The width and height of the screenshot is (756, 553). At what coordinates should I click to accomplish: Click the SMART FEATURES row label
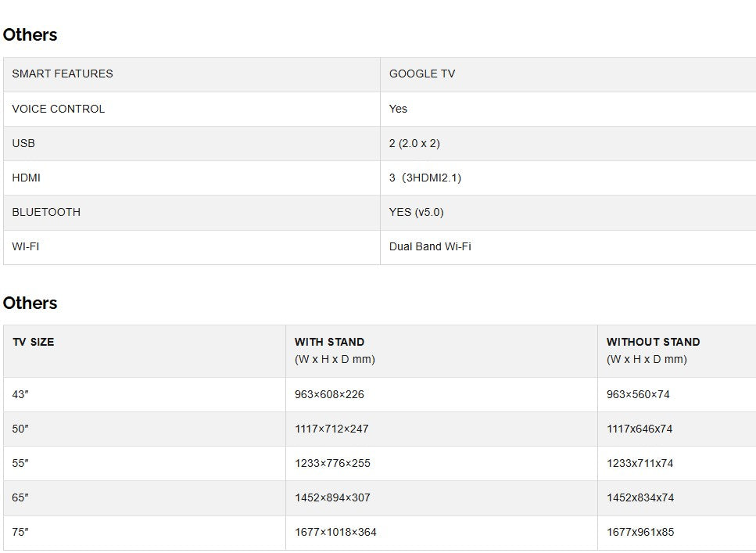(x=63, y=74)
